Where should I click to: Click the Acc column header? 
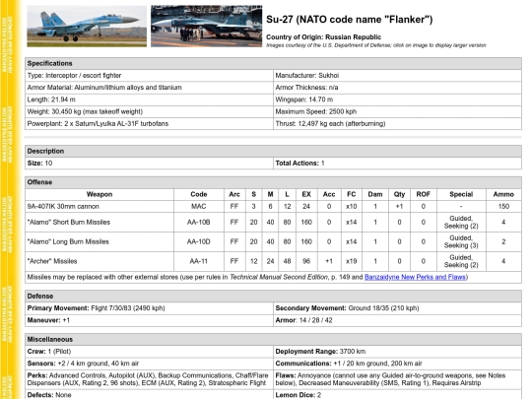pos(329,194)
